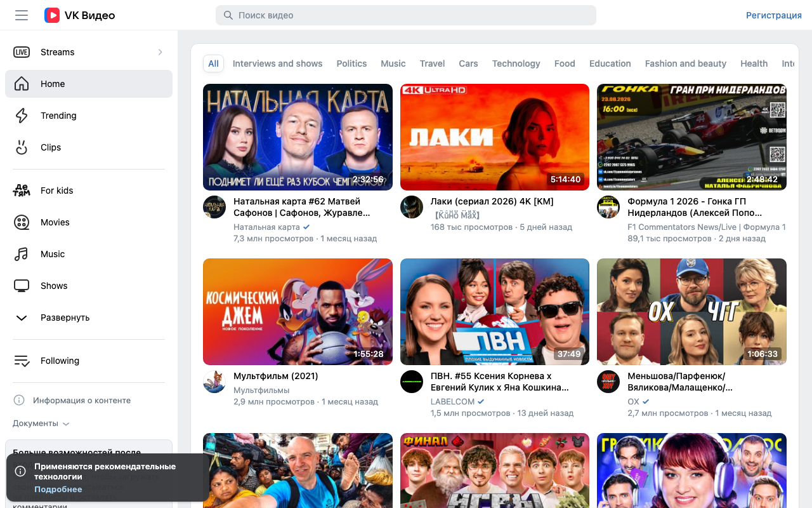Screen dimensions: 812x508
Task: Select the Health tab
Action: pyautogui.click(x=754, y=63)
